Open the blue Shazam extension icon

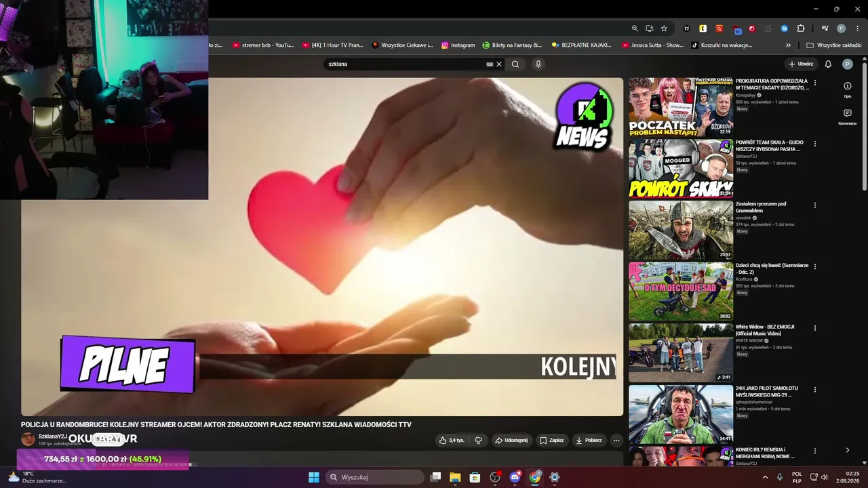point(784,28)
